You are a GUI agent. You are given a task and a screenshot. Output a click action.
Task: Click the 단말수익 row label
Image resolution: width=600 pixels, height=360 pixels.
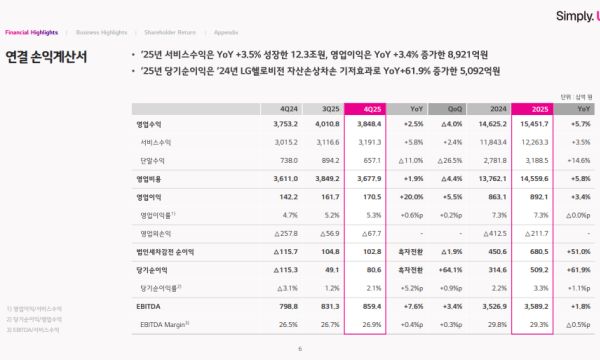coord(152,161)
